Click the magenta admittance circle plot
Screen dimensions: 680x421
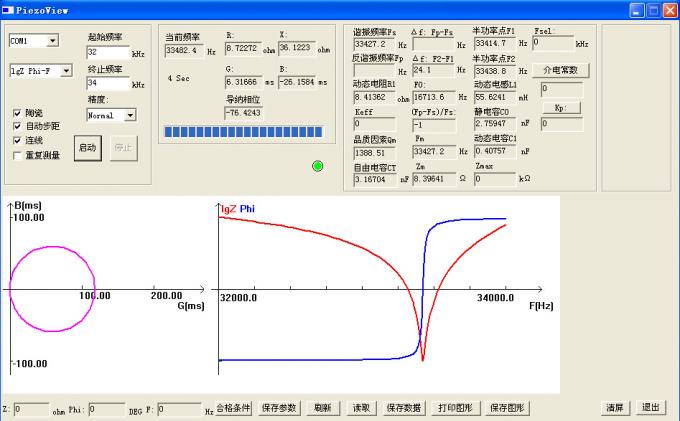tap(52, 289)
